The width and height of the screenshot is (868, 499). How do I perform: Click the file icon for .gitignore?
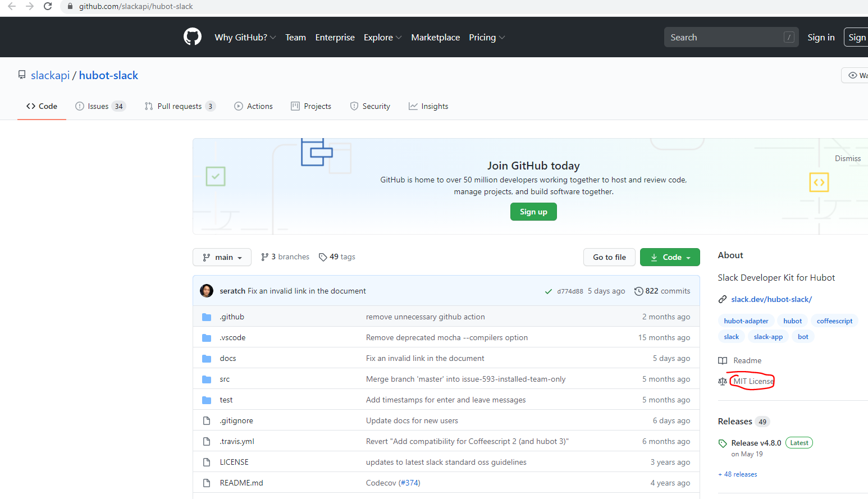pos(207,421)
